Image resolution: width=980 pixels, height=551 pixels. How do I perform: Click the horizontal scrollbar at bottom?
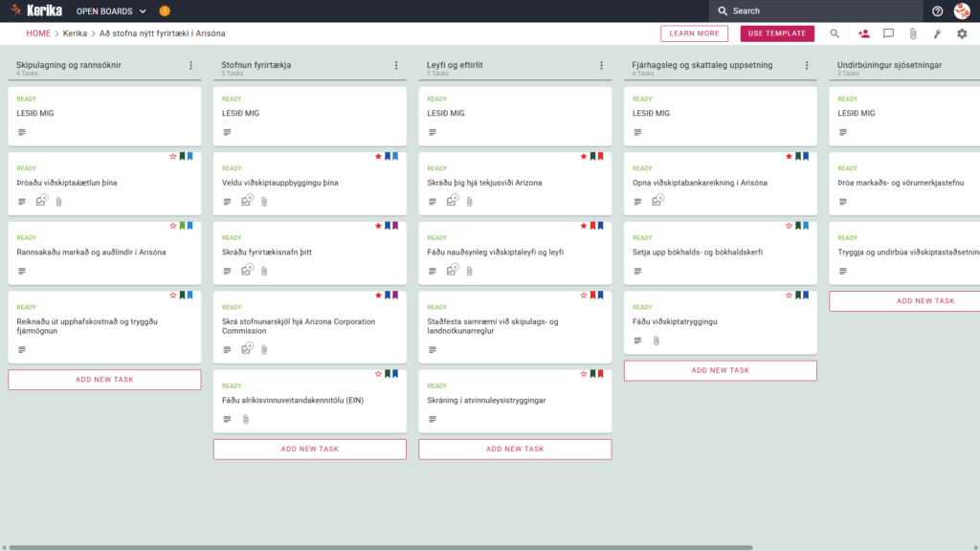tap(381, 548)
